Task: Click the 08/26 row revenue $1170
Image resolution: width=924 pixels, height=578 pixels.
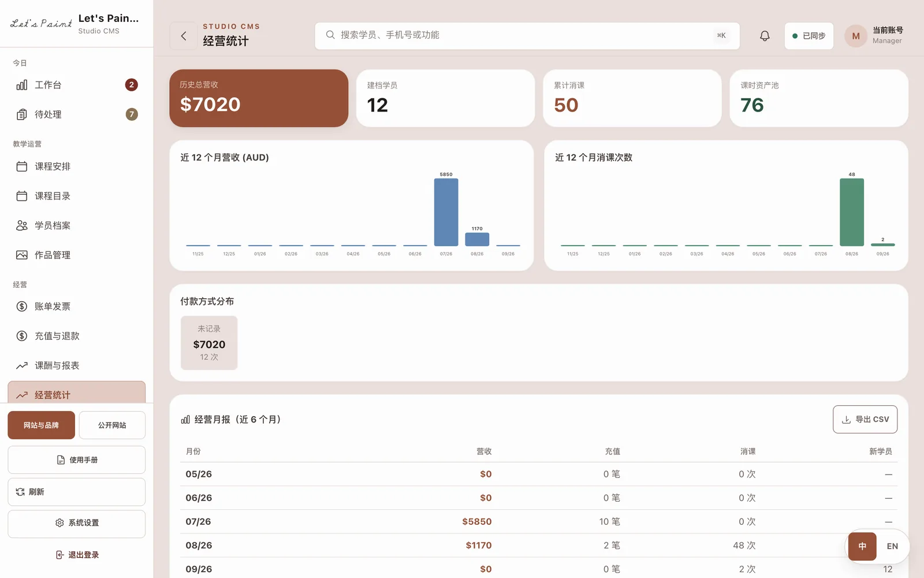Action: pos(479,545)
